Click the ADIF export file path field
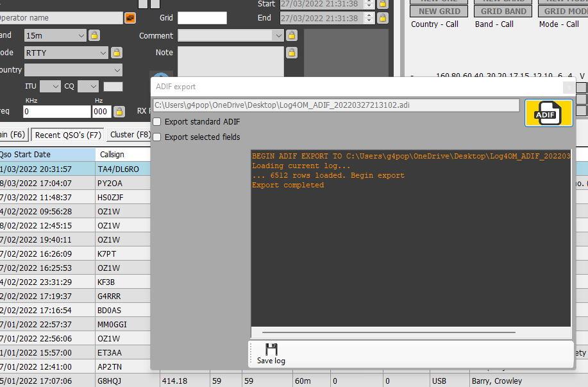588x387 pixels. pos(336,105)
